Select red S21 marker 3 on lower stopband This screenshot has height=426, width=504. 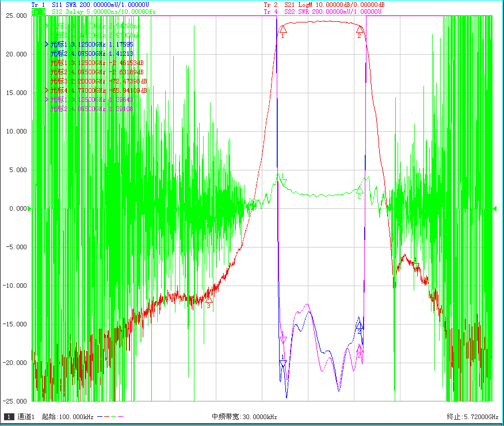pos(209,299)
